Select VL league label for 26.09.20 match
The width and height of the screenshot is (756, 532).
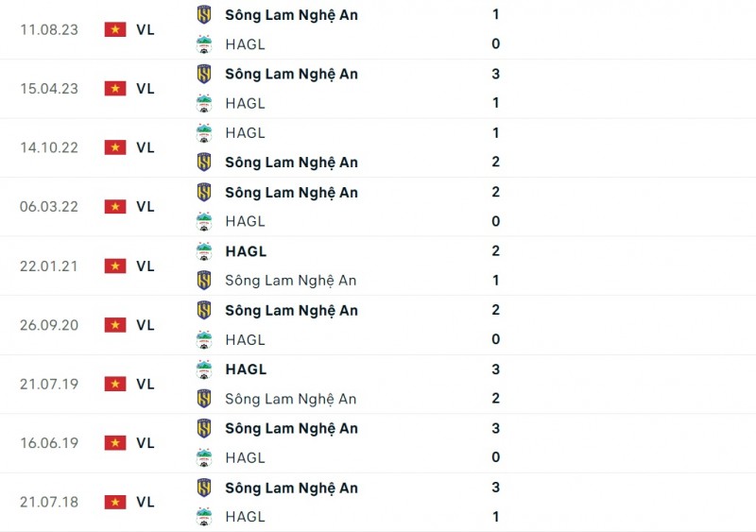tap(145, 325)
